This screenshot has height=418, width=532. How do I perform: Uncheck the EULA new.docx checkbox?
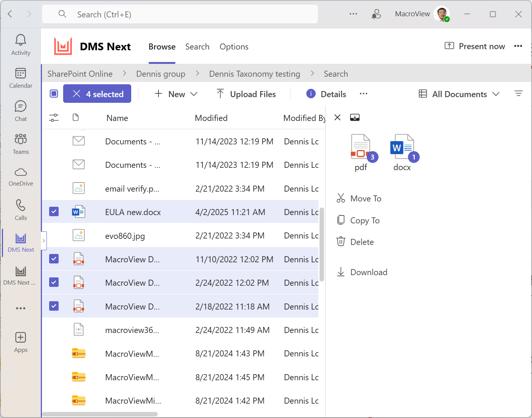coord(54,212)
